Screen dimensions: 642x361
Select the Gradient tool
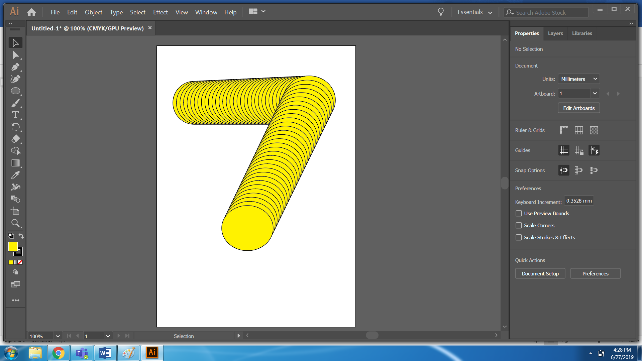point(16,163)
